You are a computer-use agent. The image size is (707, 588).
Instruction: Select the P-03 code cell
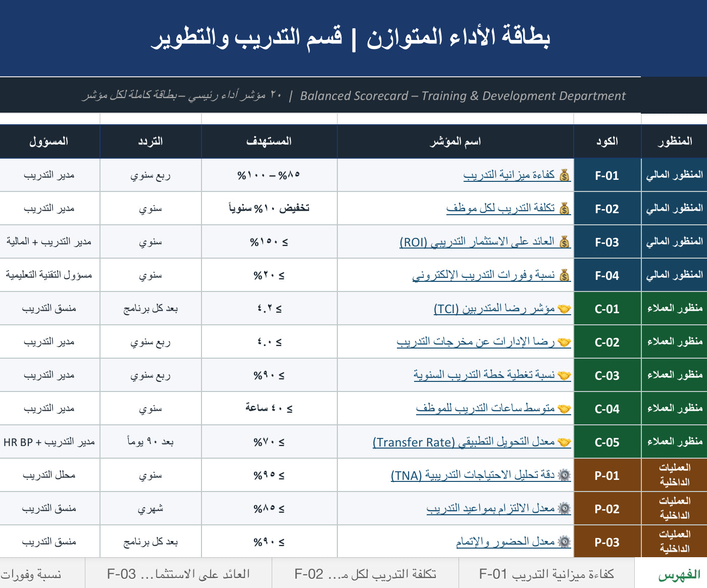[x=607, y=542]
